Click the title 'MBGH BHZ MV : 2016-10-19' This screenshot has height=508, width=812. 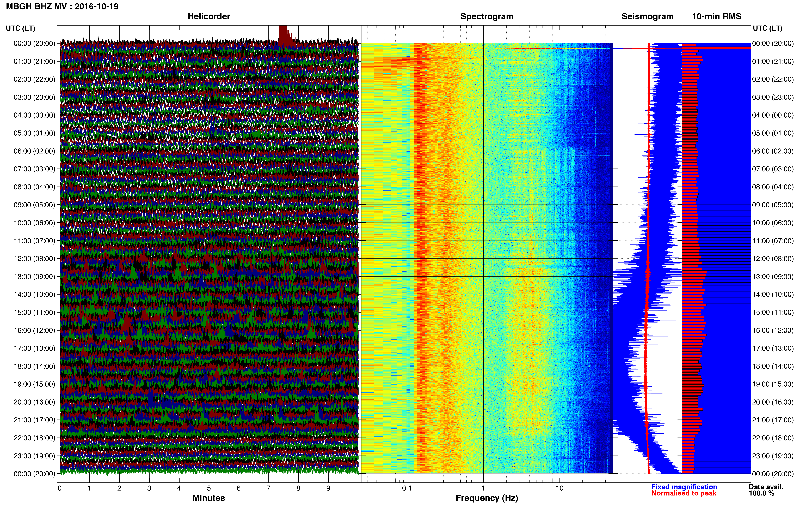(62, 6)
